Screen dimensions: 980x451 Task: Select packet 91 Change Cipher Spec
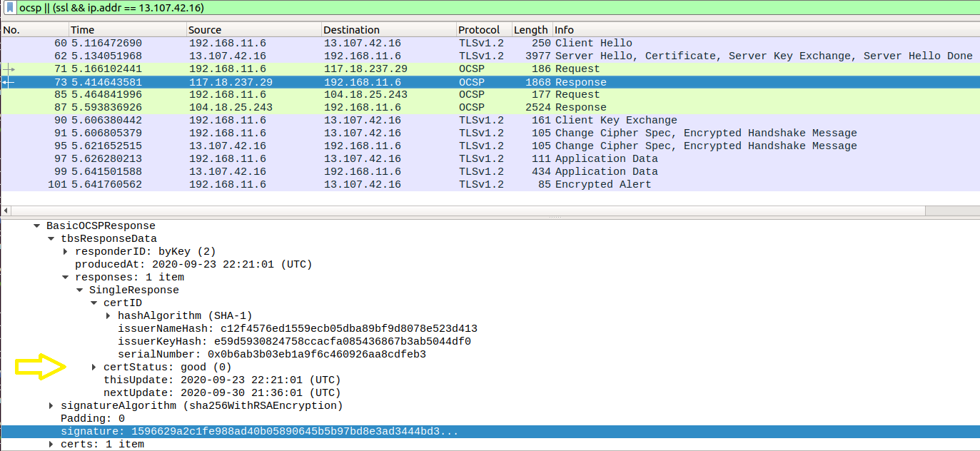click(x=490, y=133)
